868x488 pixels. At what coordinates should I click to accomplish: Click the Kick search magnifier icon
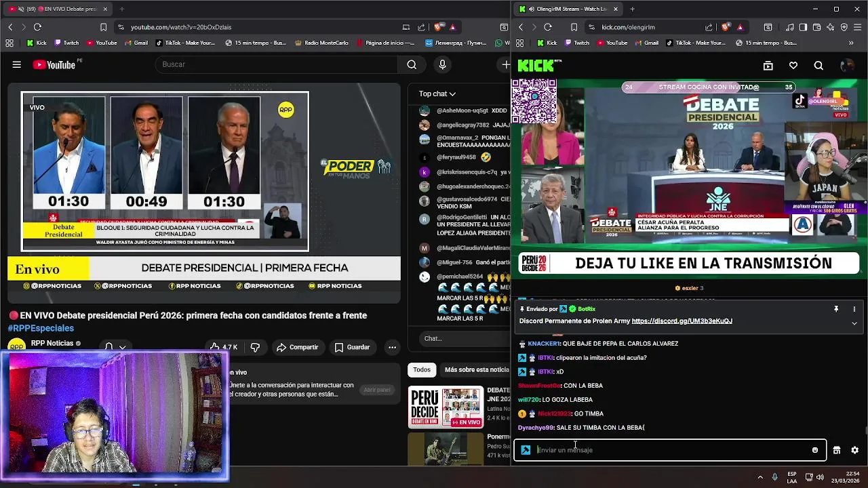point(818,66)
